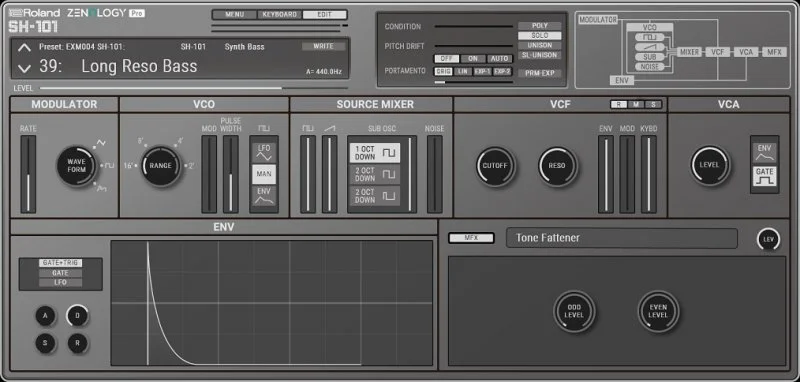The image size is (800, 382).
Task: Toggle the MFX button
Action: (x=471, y=238)
